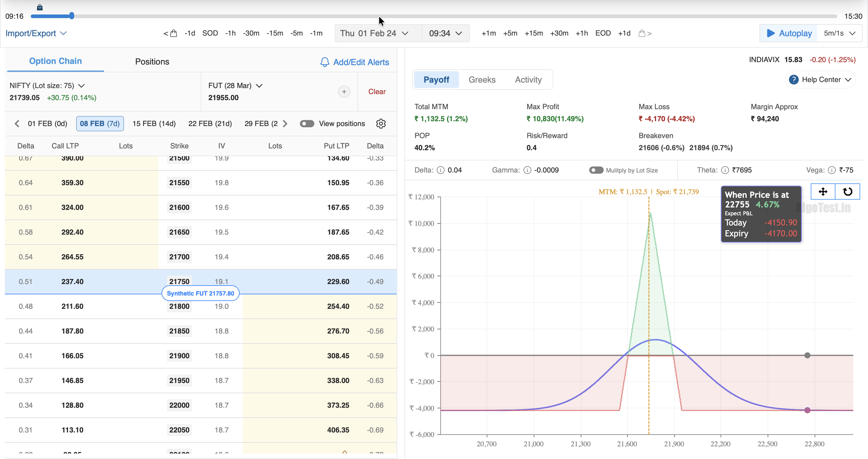Open the date dropdown Thu 01 Feb 24
This screenshot has width=868, height=459.
[x=375, y=33]
